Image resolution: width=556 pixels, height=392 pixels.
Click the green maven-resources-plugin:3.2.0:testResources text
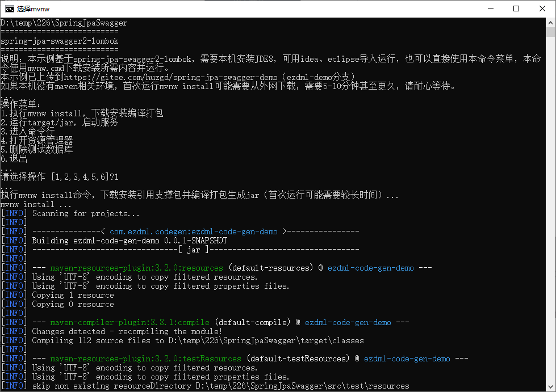click(x=145, y=359)
